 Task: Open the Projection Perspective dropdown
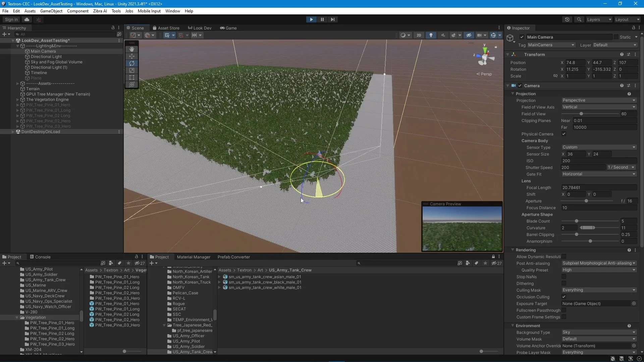pos(599,100)
